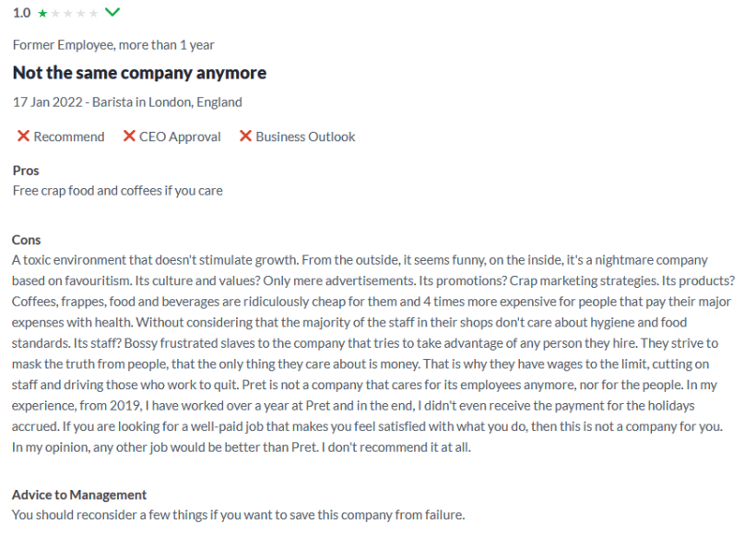Screen dimensions: 756x548
Task: Click the "Cons" heading
Action: coord(27,240)
